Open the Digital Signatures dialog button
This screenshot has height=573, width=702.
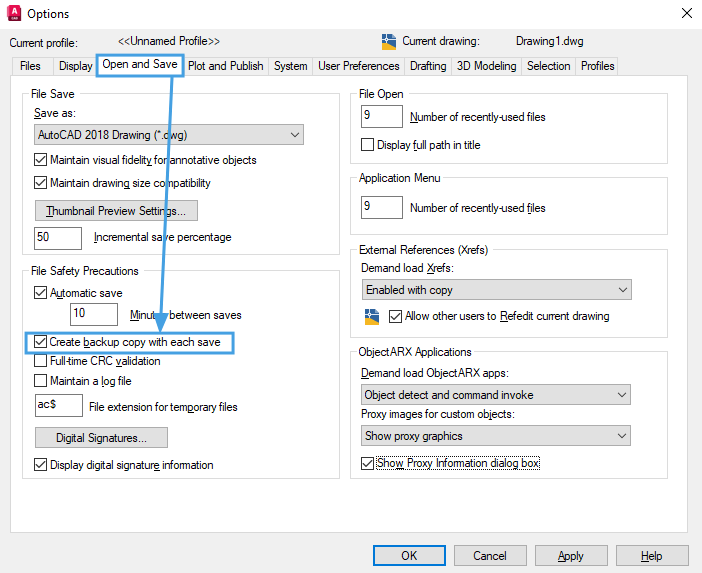coord(101,437)
